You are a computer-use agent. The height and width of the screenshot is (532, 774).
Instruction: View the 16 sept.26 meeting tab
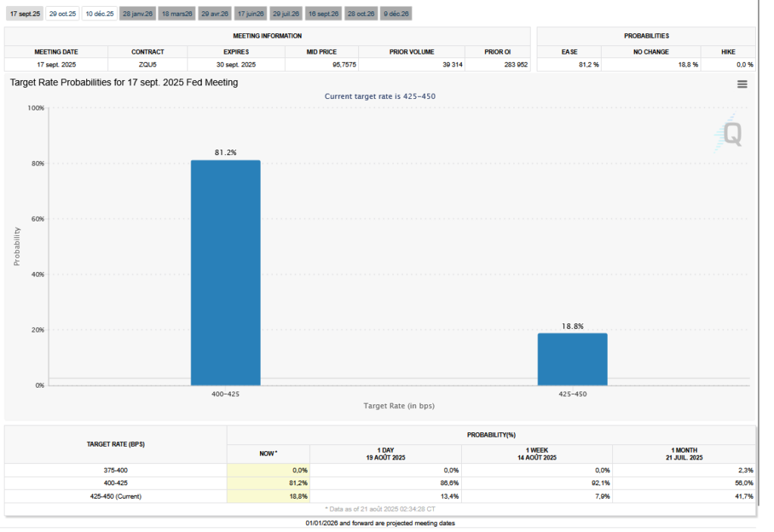pyautogui.click(x=324, y=14)
